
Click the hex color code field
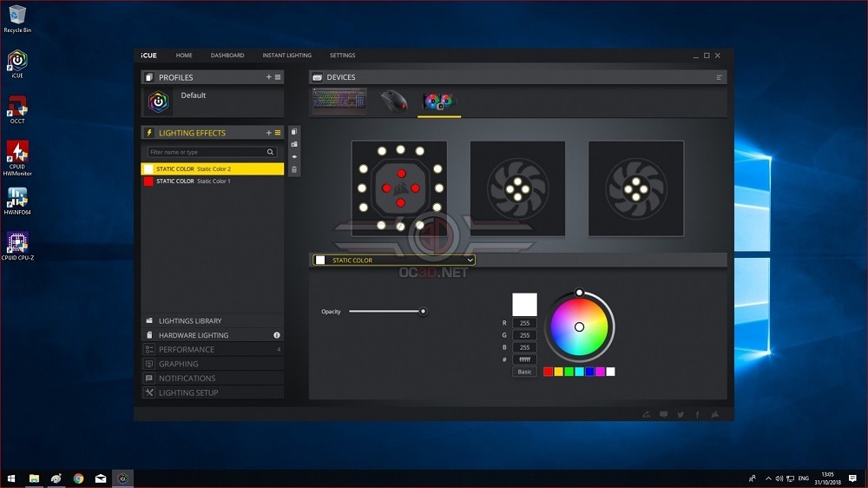pos(524,359)
